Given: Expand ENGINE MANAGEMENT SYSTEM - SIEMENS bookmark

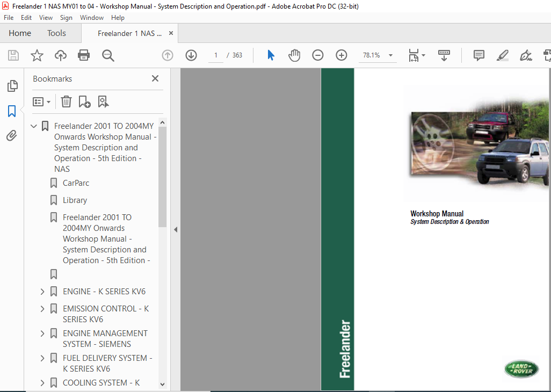Looking at the screenshot, I should (42, 333).
